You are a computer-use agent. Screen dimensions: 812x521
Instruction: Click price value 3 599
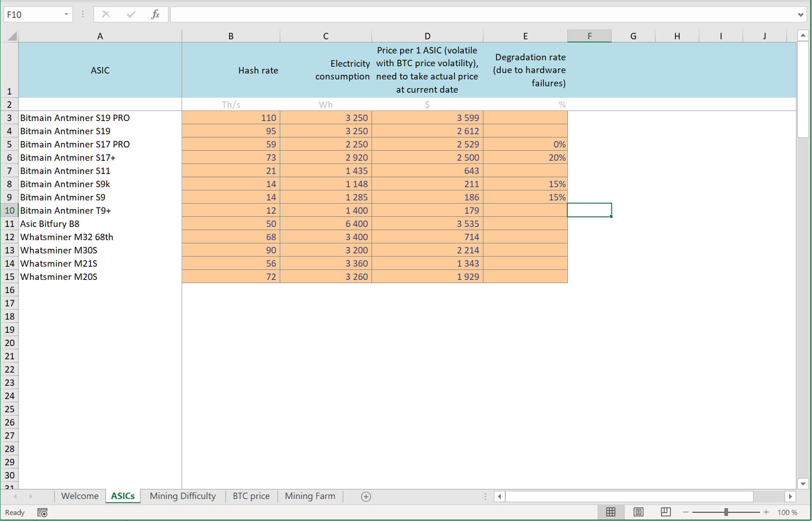[x=427, y=118]
